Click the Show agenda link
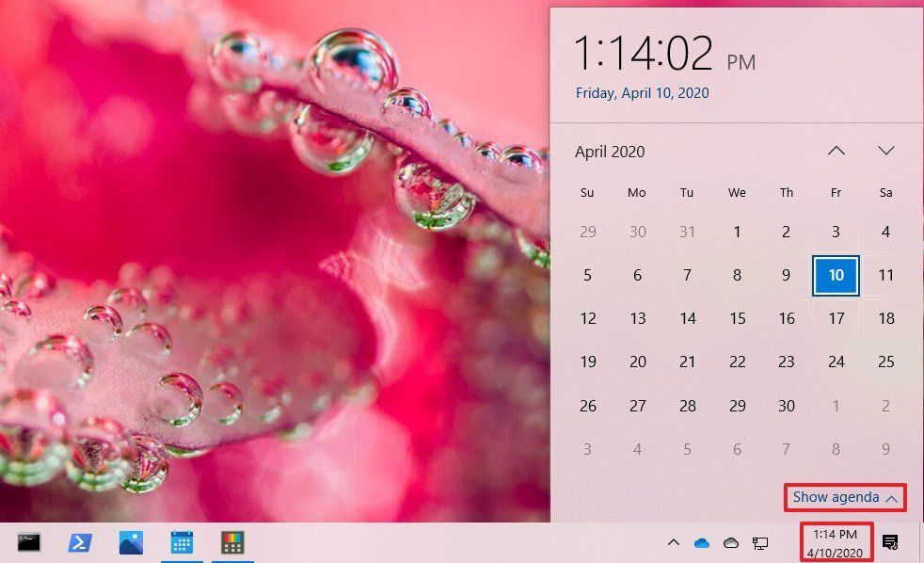Screen dimensions: 924x563 coord(836,498)
